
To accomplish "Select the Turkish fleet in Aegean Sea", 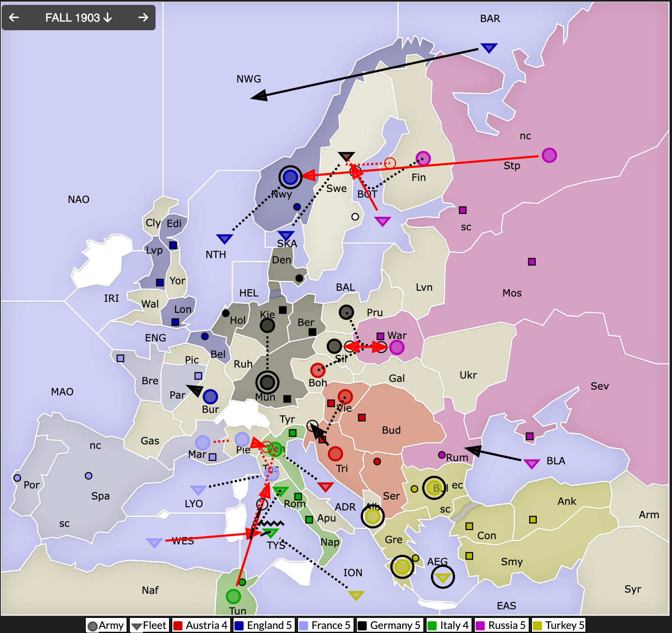I will coord(443,577).
